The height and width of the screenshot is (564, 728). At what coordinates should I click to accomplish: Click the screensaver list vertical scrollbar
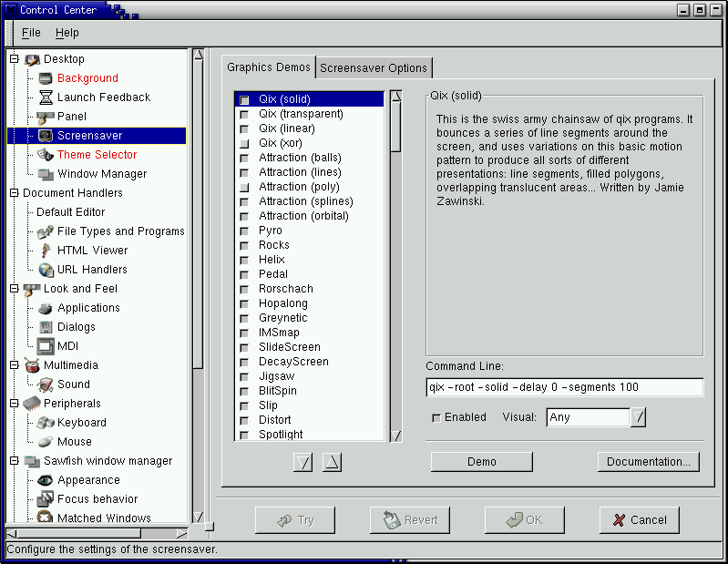(x=395, y=273)
